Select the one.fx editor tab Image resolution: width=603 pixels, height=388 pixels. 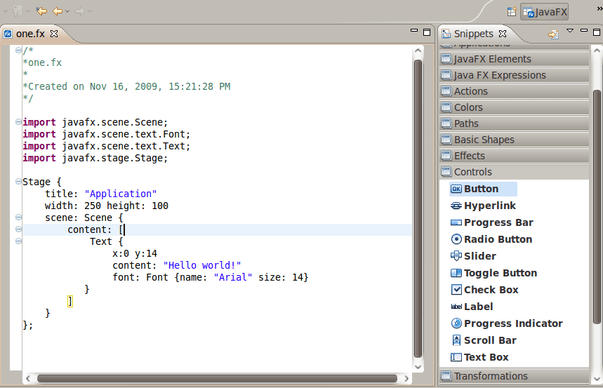[30, 34]
